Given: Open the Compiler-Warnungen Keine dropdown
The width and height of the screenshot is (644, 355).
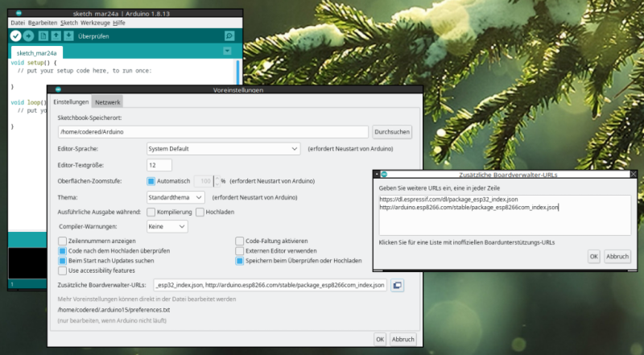Looking at the screenshot, I should pyautogui.click(x=167, y=226).
